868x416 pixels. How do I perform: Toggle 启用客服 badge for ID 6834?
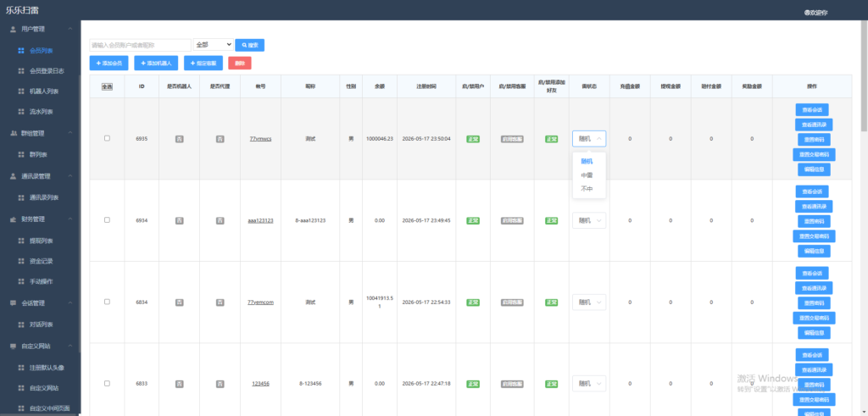pyautogui.click(x=512, y=302)
